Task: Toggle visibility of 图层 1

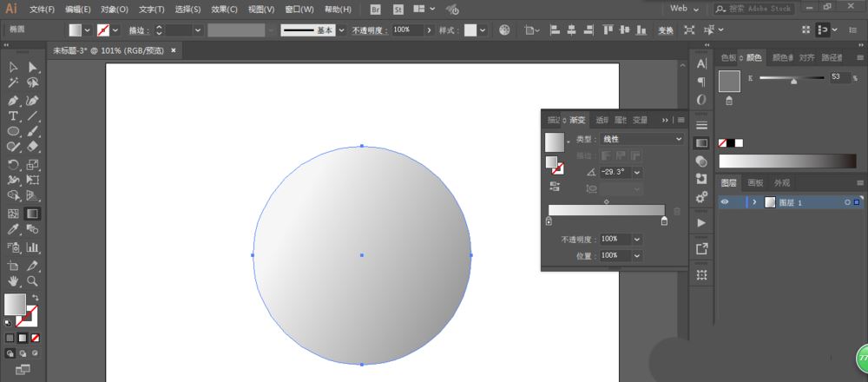Action: pyautogui.click(x=725, y=202)
